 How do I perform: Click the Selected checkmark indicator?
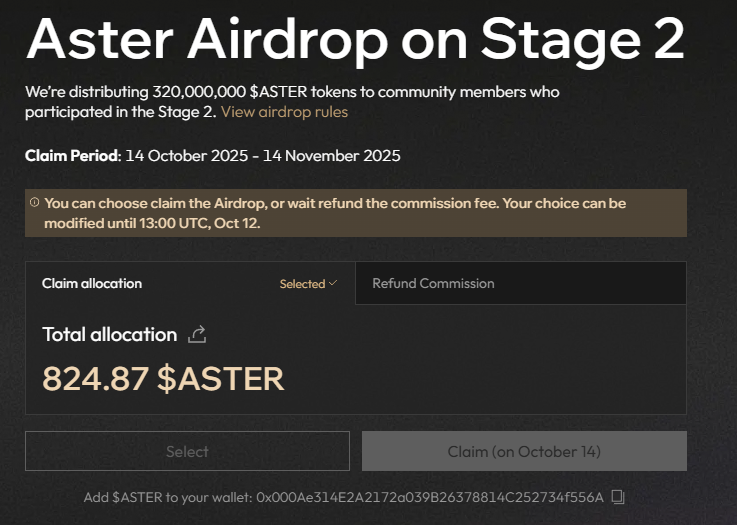click(308, 284)
